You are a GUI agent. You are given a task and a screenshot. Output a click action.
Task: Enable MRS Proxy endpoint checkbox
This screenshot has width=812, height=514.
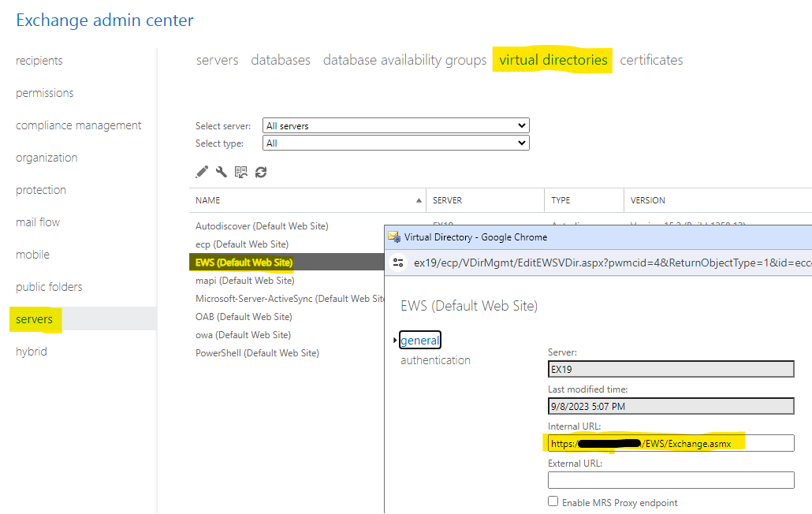(553, 501)
